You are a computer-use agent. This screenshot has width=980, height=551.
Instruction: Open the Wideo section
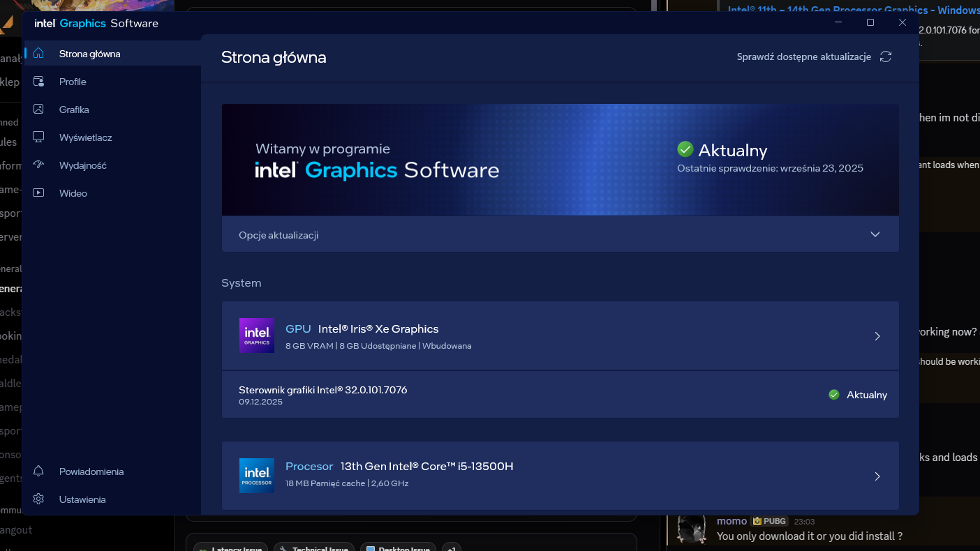tap(112, 193)
